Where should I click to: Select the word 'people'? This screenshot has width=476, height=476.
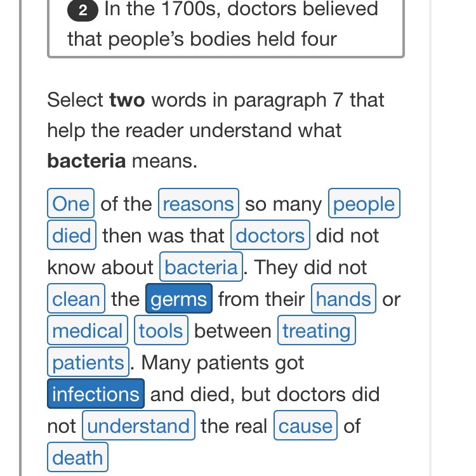pos(364,203)
